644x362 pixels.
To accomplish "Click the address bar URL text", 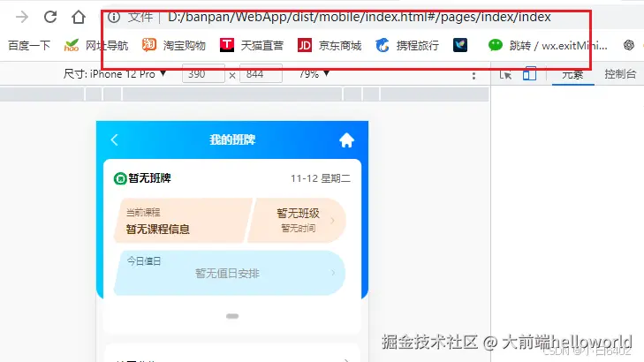I will (360, 18).
